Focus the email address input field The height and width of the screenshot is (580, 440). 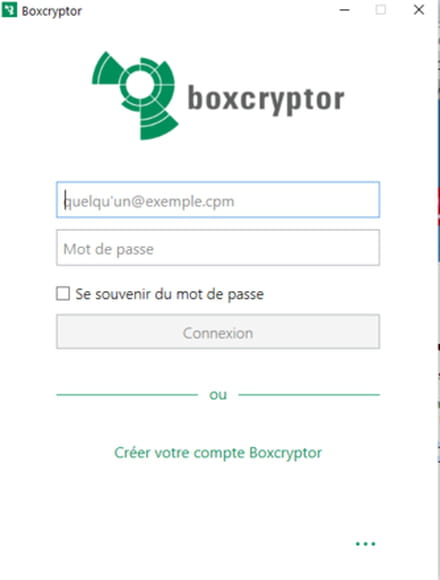point(218,200)
